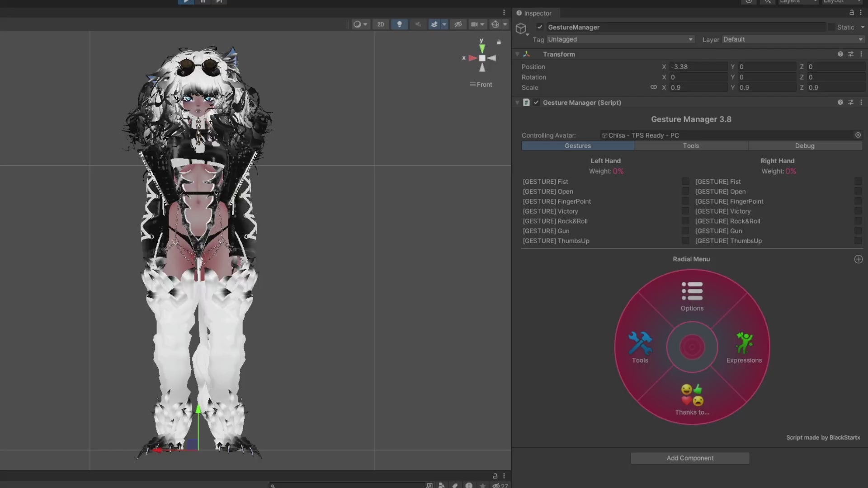This screenshot has height=488, width=868.
Task: Switch to the Debug tab
Action: (804, 146)
